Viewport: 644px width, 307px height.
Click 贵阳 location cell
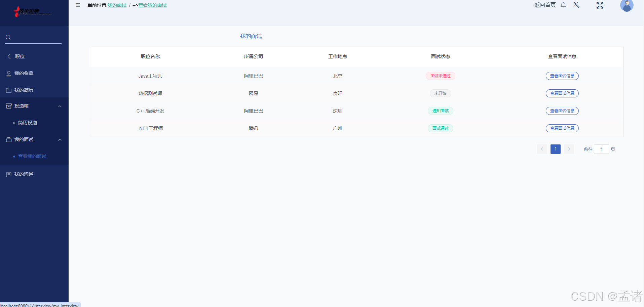tap(338, 93)
